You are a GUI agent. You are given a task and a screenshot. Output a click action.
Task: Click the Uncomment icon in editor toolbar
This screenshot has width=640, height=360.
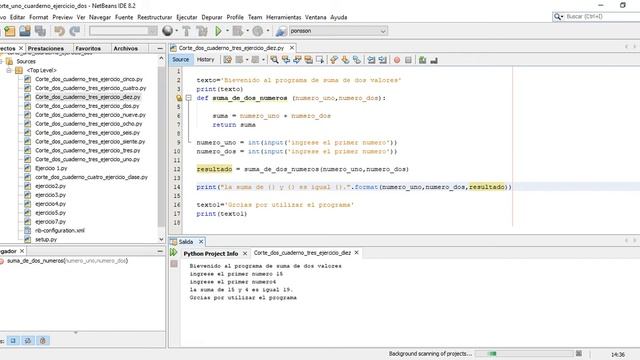(434, 60)
